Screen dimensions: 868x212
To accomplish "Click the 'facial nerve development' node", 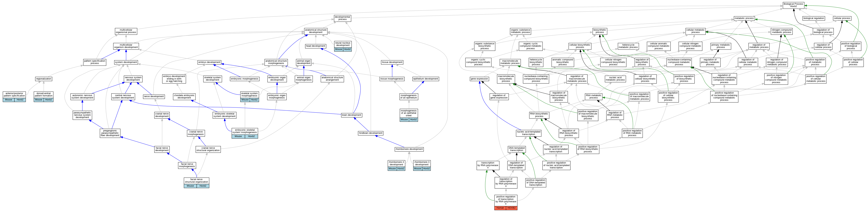I will tap(162, 149).
